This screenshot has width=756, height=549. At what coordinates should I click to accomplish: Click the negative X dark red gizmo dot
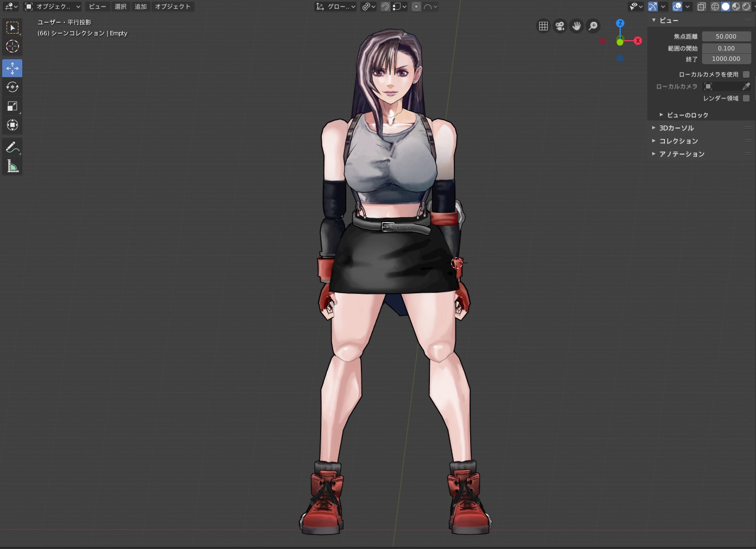(x=603, y=41)
